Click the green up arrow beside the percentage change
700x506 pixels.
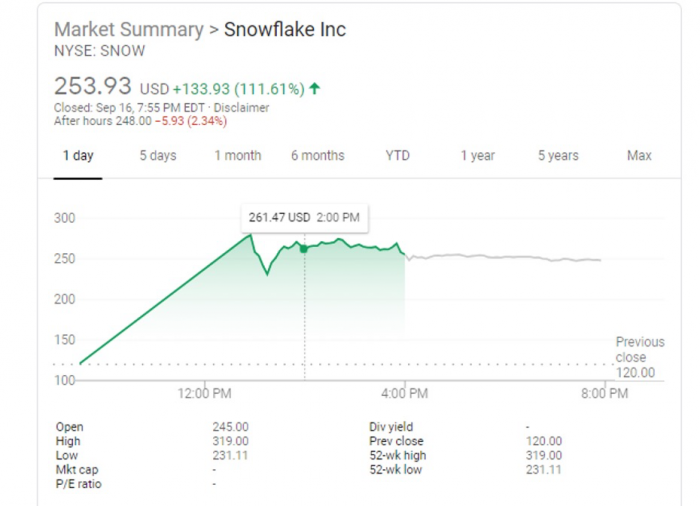click(315, 89)
